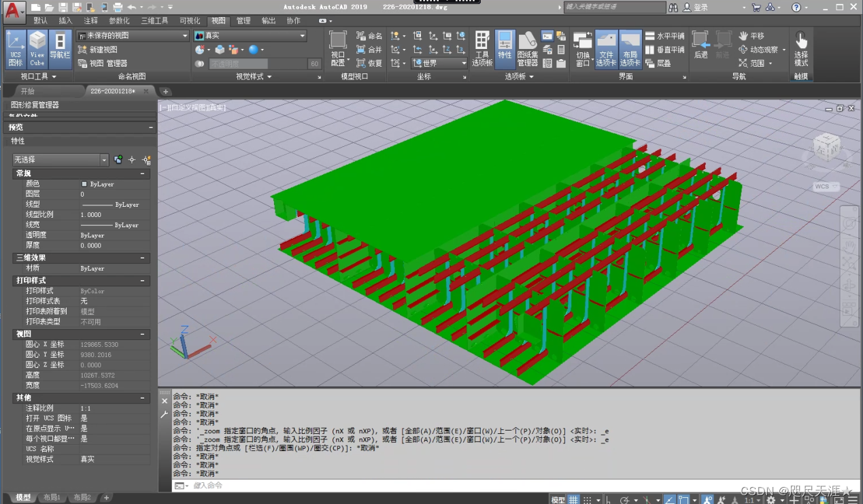Click the Restore viewports (恢复) button
Viewport: 863px width, 504px height.
(x=369, y=63)
